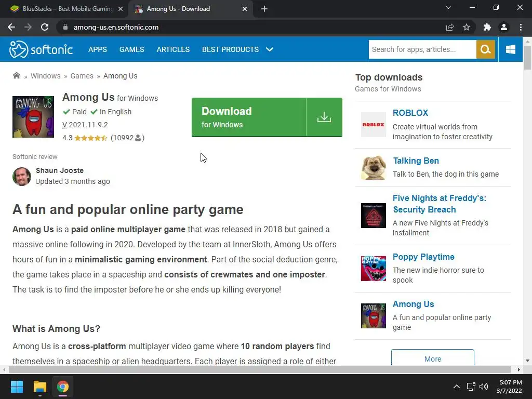
Task: Click the Talking Ben dog thumbnail
Action: click(373, 167)
